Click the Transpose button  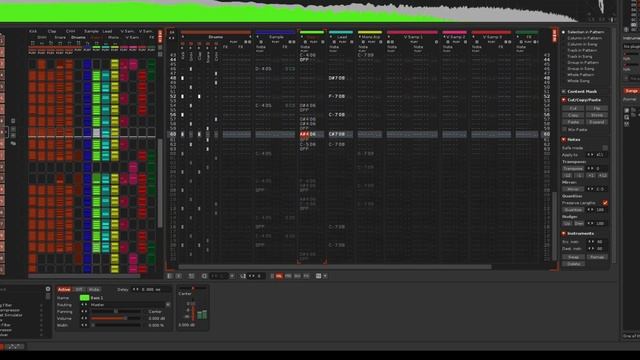pyautogui.click(x=573, y=168)
